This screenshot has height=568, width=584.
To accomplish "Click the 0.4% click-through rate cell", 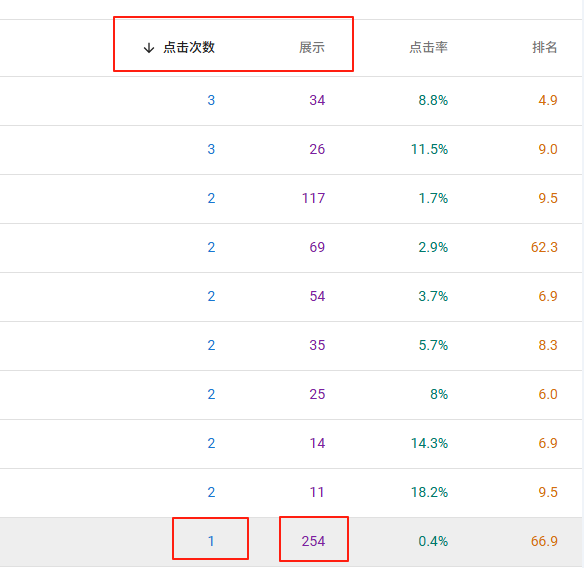I will 433,541.
